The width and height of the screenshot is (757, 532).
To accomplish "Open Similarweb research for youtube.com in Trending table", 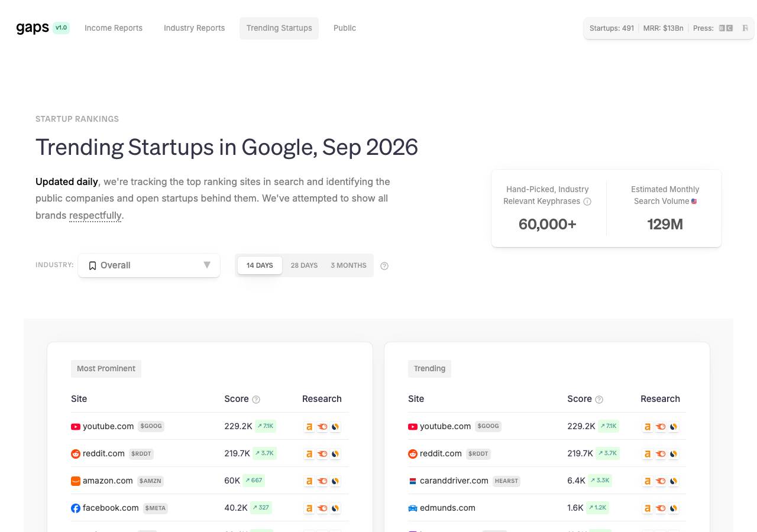I will pyautogui.click(x=674, y=426).
